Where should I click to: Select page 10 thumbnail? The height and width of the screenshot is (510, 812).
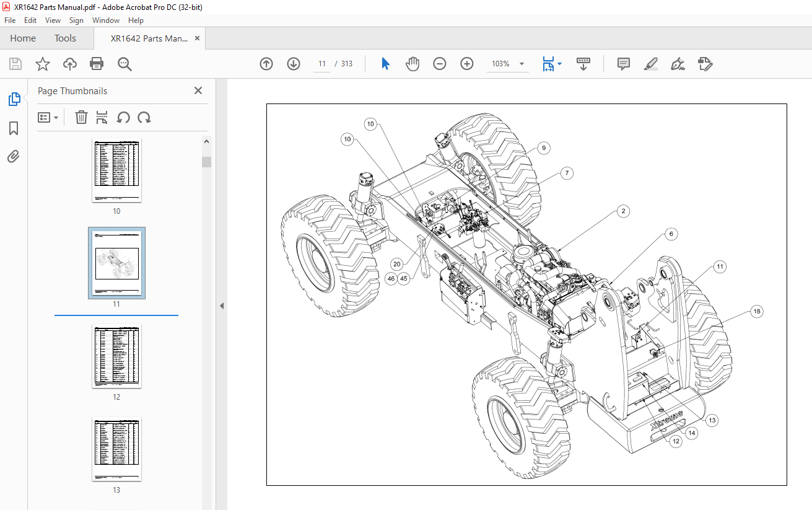pyautogui.click(x=117, y=170)
